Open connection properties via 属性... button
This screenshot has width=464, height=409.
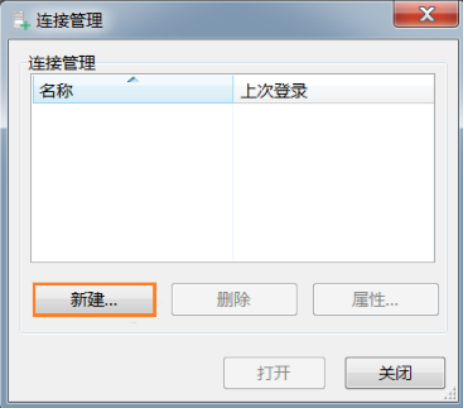point(376,299)
